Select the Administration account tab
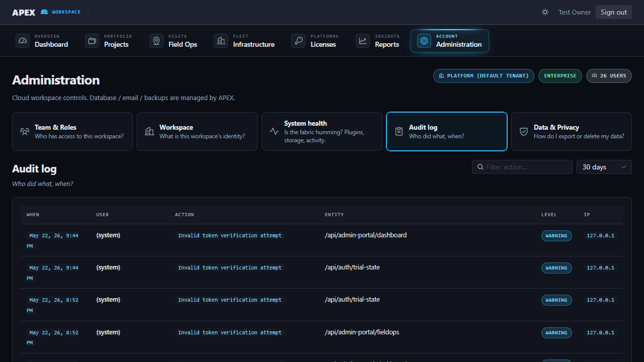 point(450,41)
